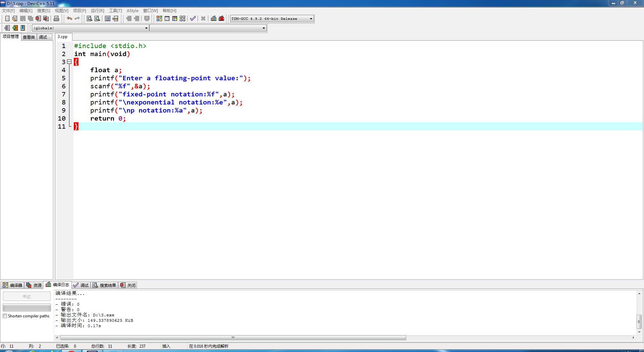644x352 pixels.
Task: Click the Go to bookmark icon
Action: click(x=22, y=28)
